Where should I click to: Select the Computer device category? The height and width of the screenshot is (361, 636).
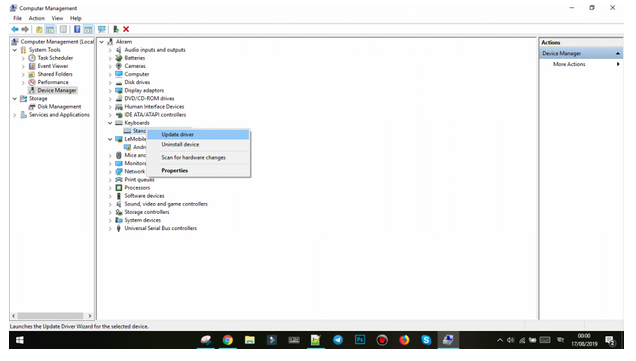click(137, 74)
